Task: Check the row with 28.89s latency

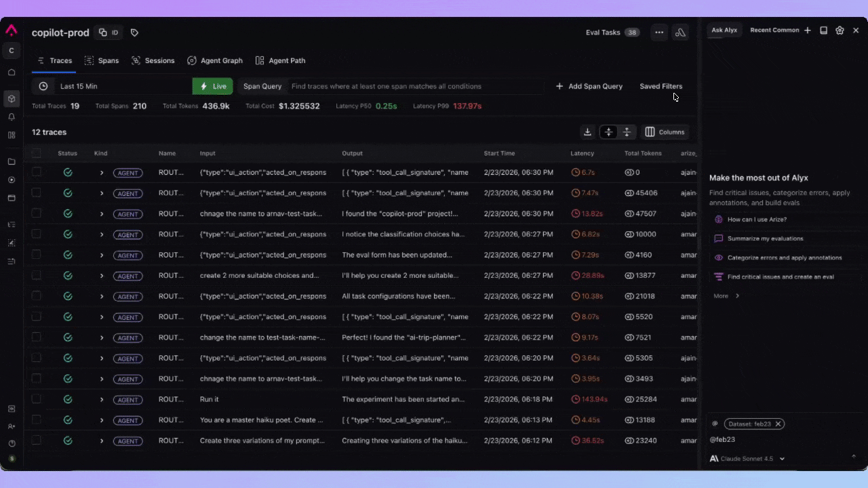Action: pos(37,275)
